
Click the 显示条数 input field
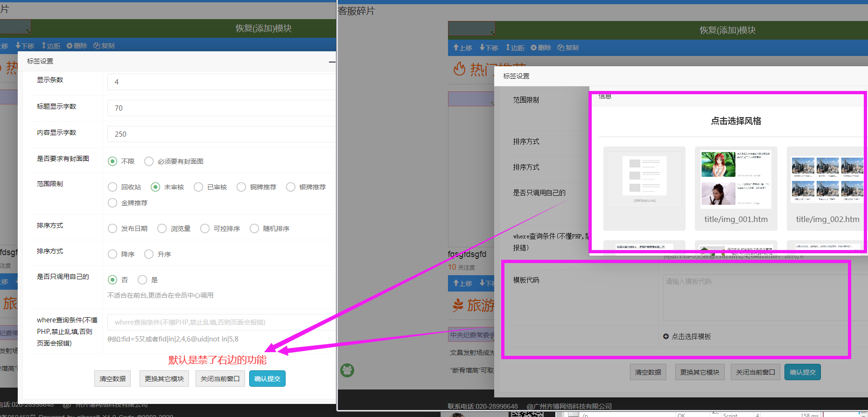point(221,82)
